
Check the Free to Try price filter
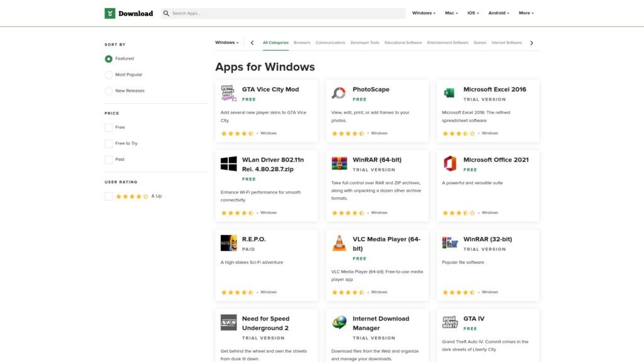pos(108,143)
